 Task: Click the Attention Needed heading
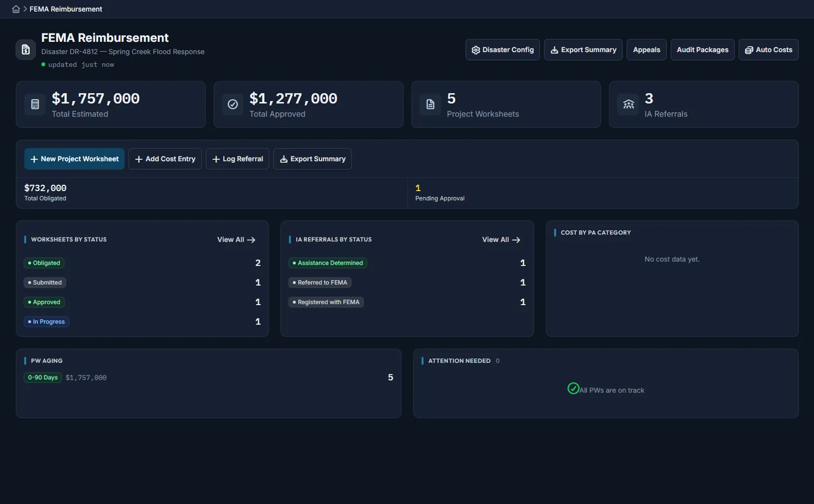coord(459,361)
